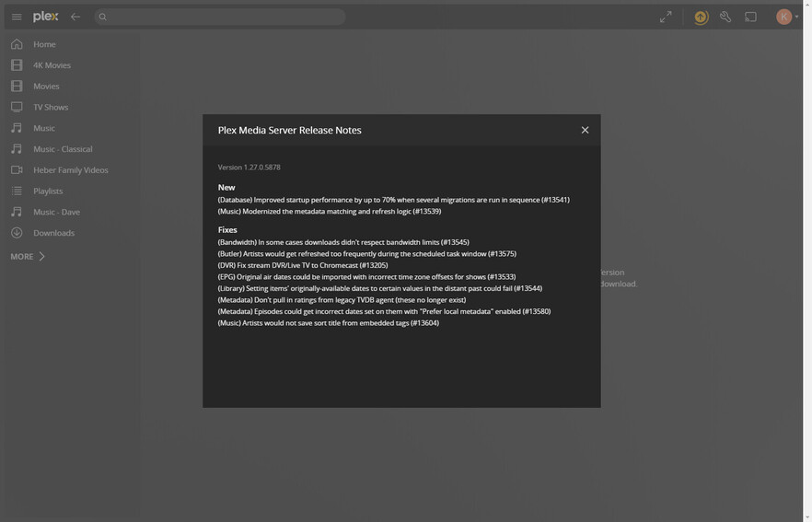Click the Heber Family Videos camera icon

click(x=17, y=169)
